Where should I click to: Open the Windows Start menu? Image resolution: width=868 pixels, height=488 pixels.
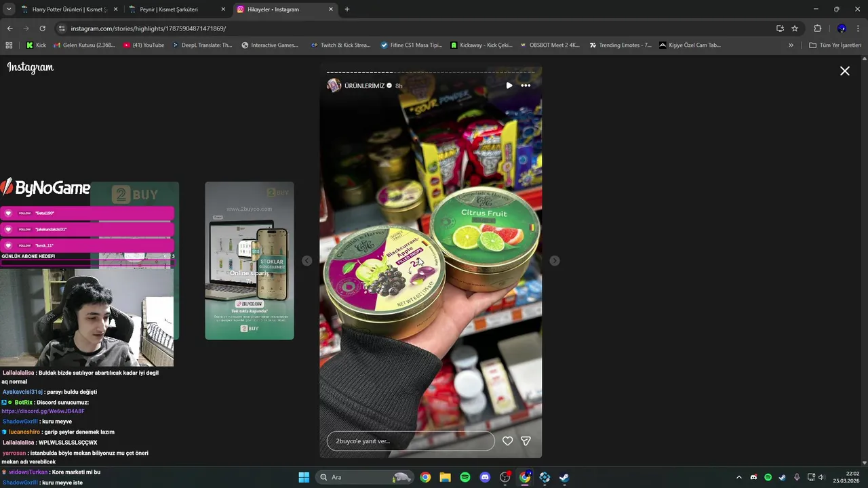tap(304, 477)
